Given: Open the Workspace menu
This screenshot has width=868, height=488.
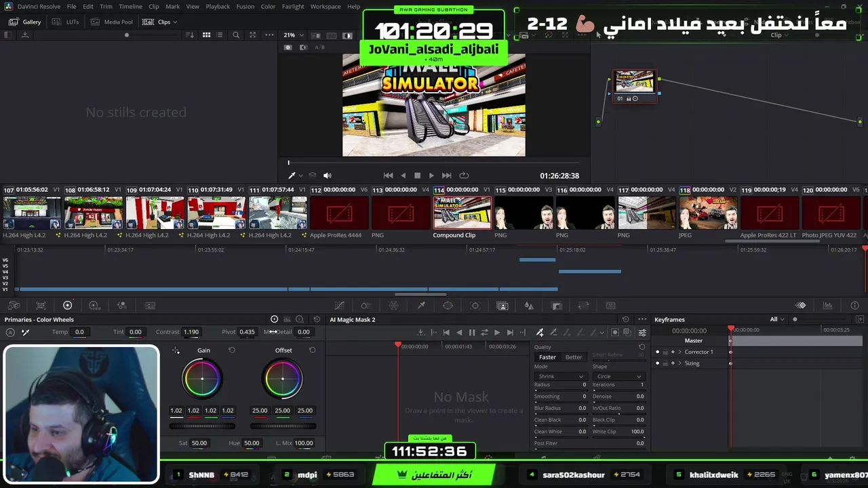Looking at the screenshot, I should click(x=325, y=7).
